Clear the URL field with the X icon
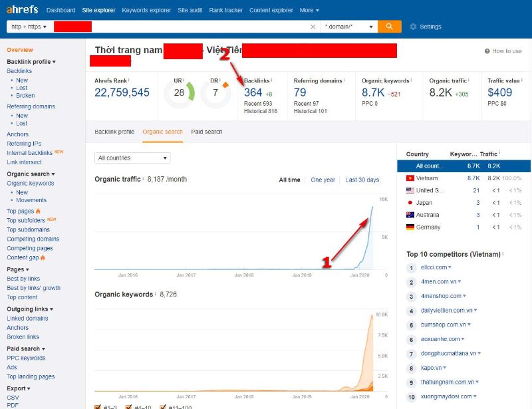Screen dimensions: 532x409 click(x=313, y=27)
